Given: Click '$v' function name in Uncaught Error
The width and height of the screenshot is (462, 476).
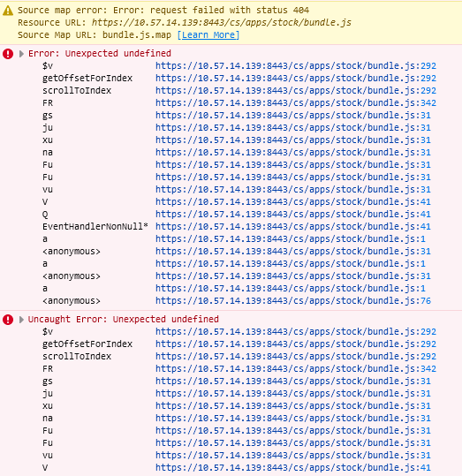Looking at the screenshot, I should pyautogui.click(x=48, y=331).
